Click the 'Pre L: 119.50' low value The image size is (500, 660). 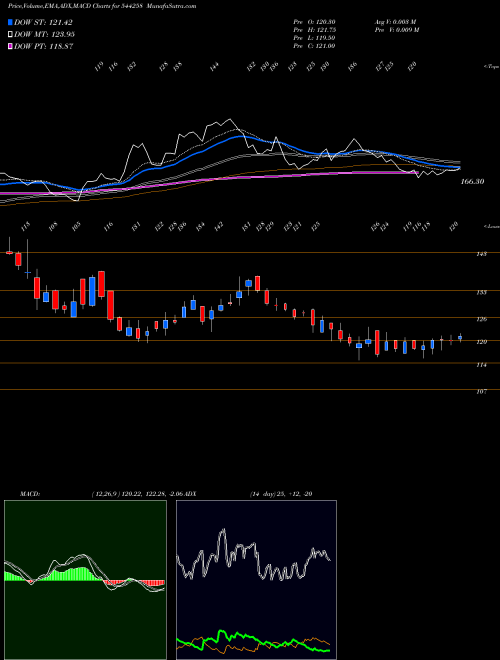tap(314, 38)
